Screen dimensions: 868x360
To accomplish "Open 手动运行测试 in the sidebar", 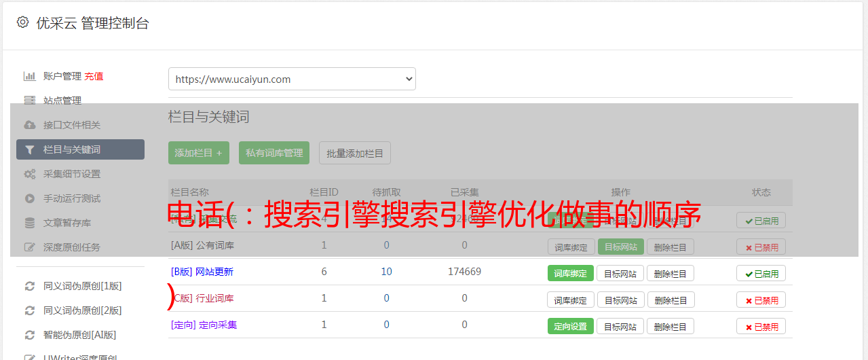I will tap(72, 198).
